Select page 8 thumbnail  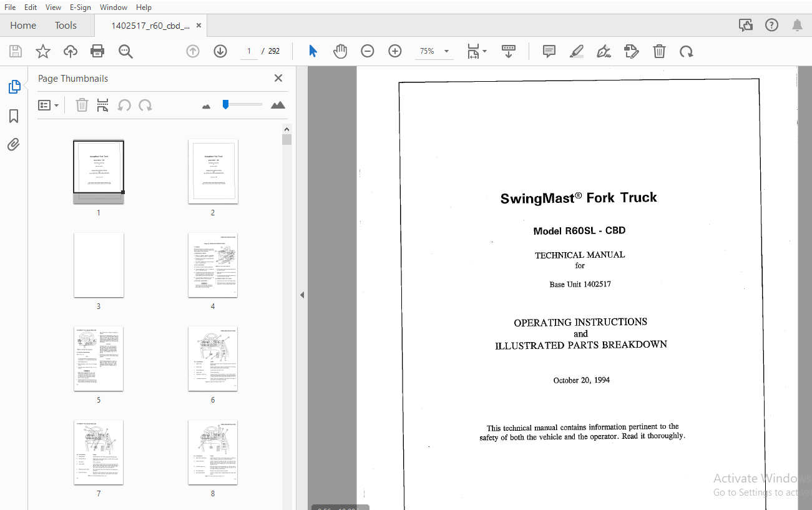[213, 452]
